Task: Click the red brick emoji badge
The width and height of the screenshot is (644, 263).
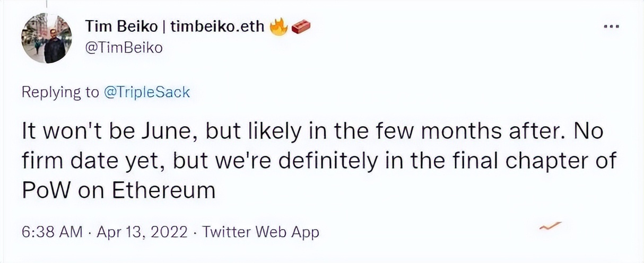Action: click(300, 27)
